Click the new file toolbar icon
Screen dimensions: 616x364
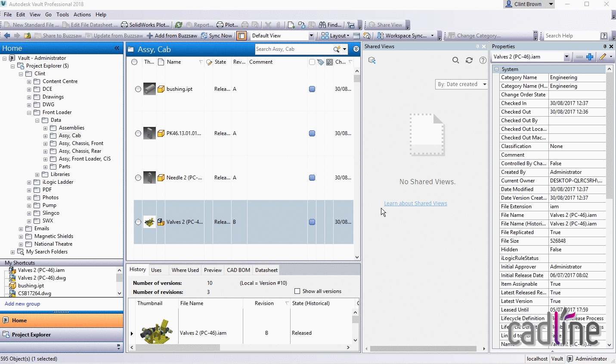291,25
